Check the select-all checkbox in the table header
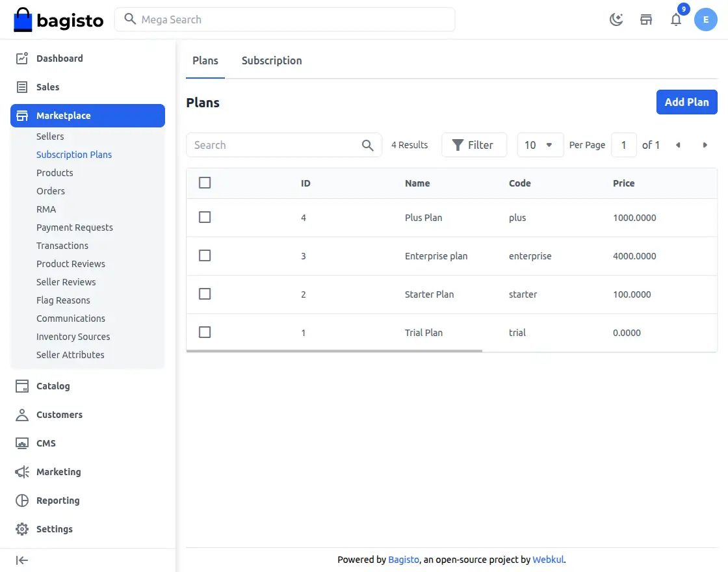The height and width of the screenshot is (572, 728). pyautogui.click(x=205, y=183)
